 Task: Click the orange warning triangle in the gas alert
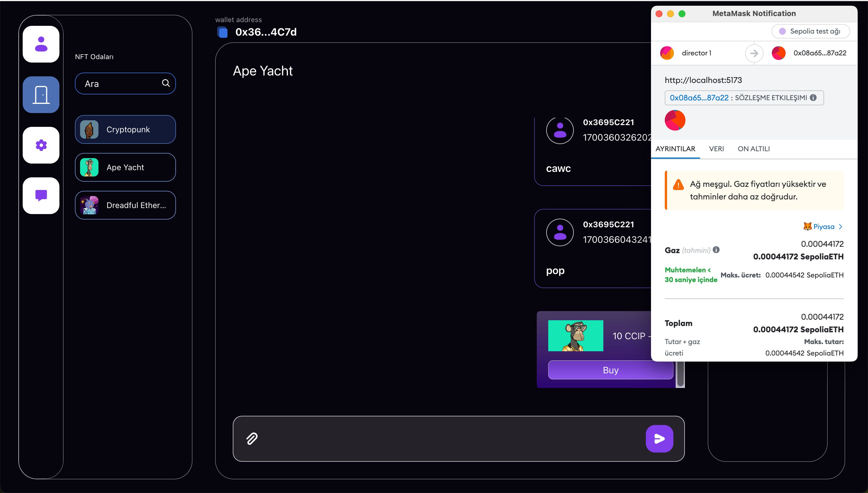678,185
